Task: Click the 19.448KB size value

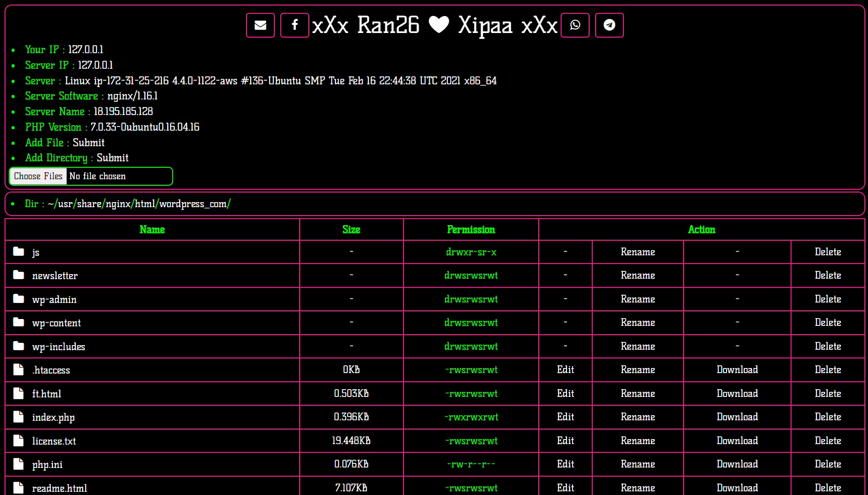Action: pyautogui.click(x=351, y=440)
